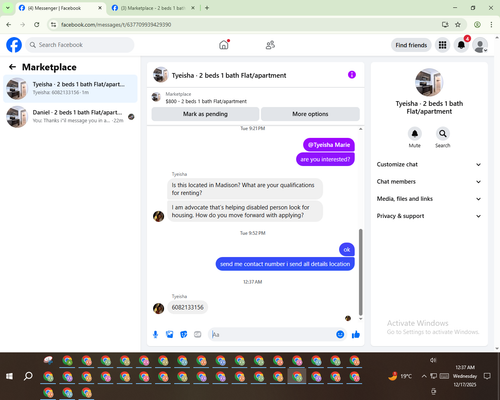
Task: Click More options button
Action: 310,114
